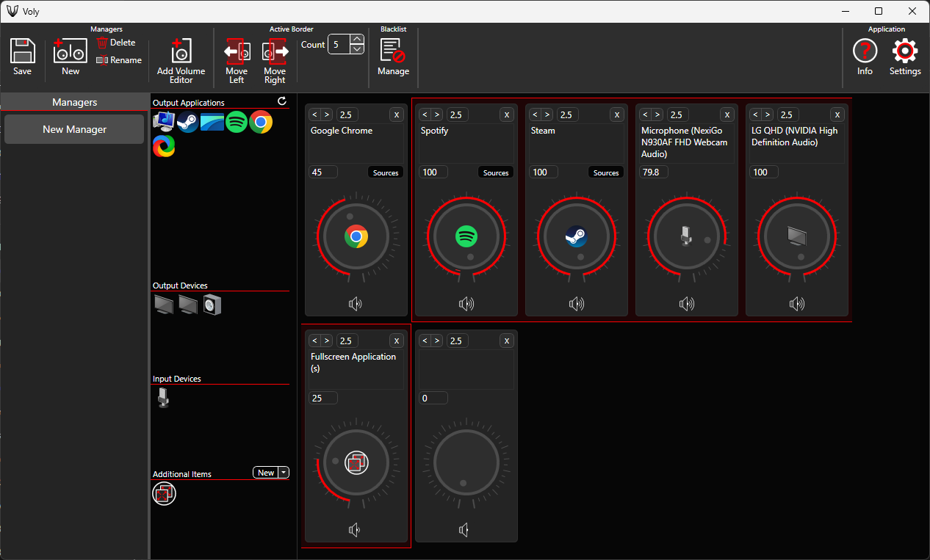Click New button in Additional Items

[x=266, y=473]
